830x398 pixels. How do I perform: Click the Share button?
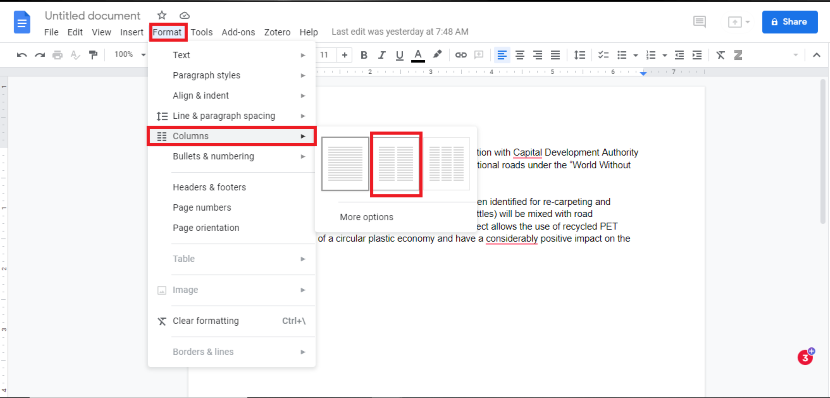click(x=790, y=22)
